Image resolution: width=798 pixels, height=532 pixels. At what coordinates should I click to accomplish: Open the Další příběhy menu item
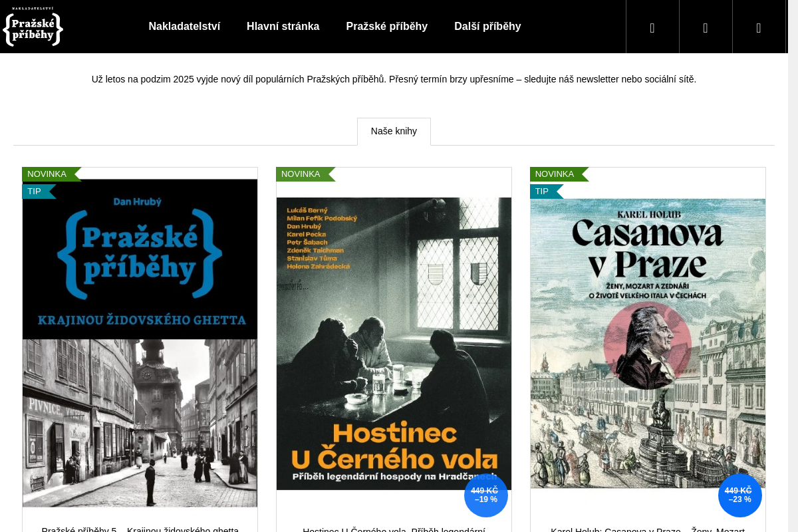tap(487, 27)
